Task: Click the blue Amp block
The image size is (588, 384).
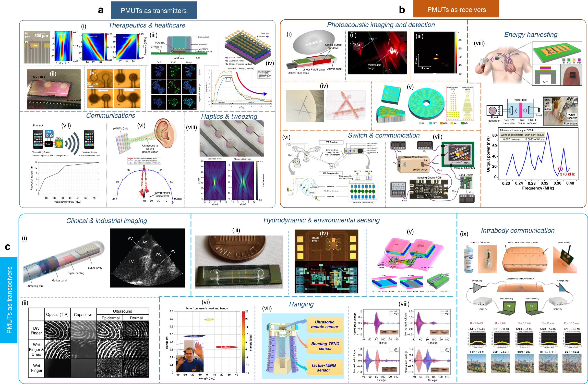Action: click(x=48, y=144)
